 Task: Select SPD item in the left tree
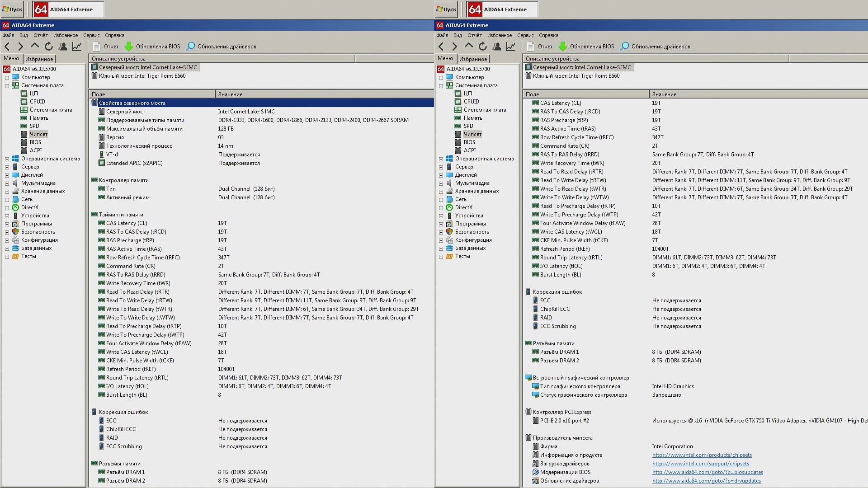[34, 126]
